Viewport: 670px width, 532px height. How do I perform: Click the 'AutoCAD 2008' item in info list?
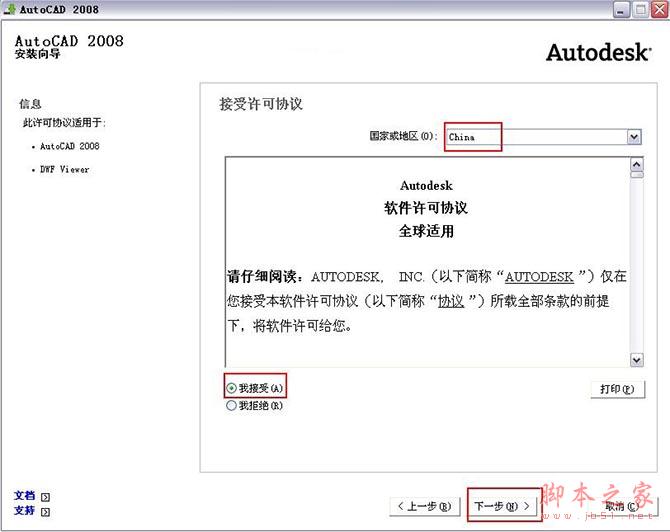pos(70,146)
